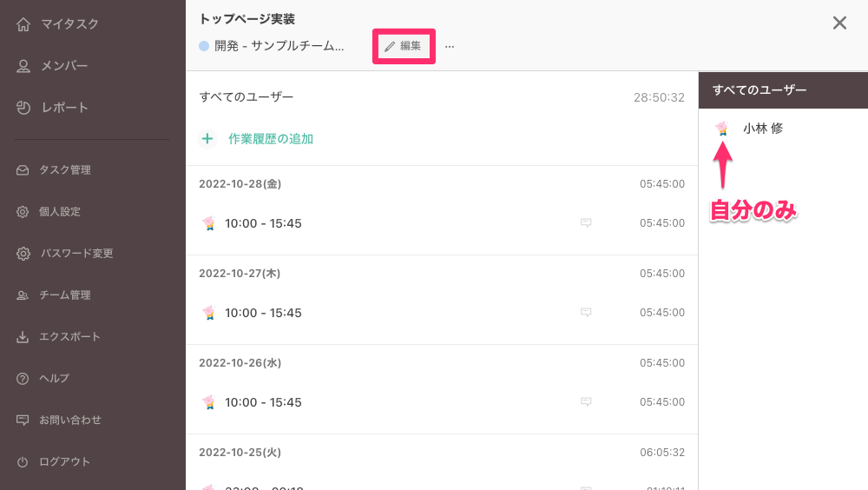
Task: Open the Reports chart icon
Action: click(x=23, y=108)
